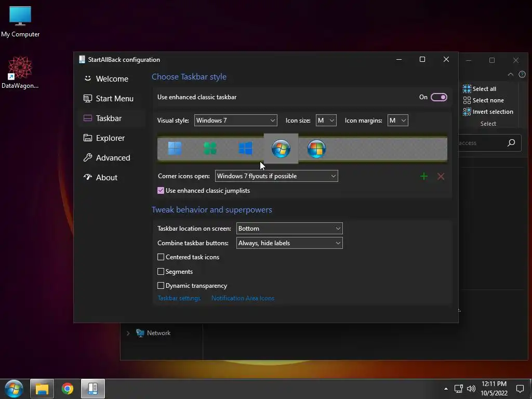Uncheck Use enhanced classic jumplists
The image size is (532, 399).
tap(161, 191)
